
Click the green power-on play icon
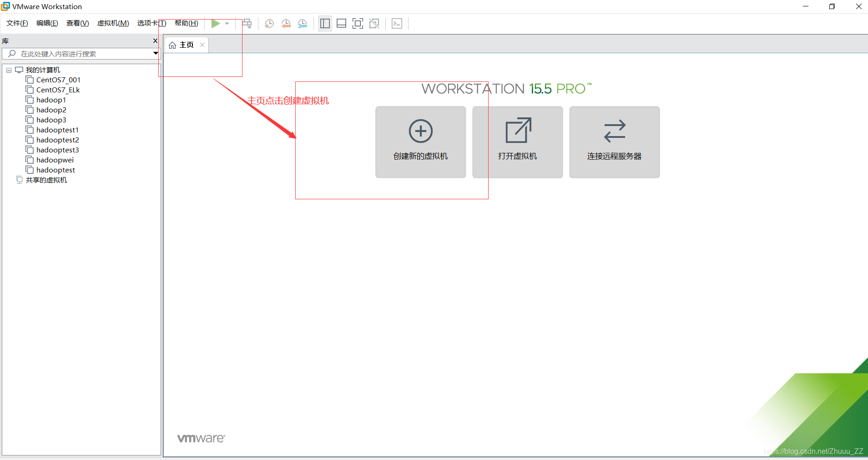point(216,24)
